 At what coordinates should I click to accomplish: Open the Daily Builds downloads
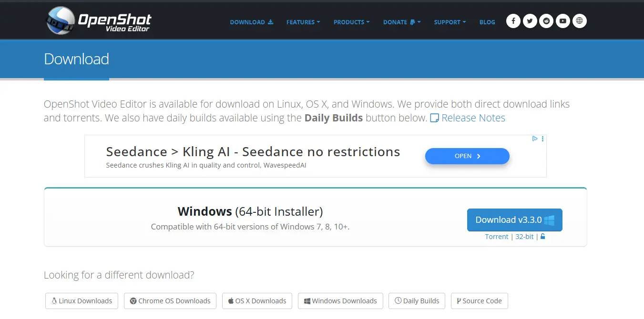(417, 300)
